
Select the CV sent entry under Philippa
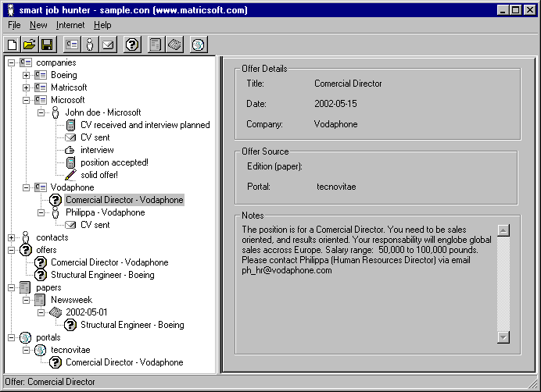tap(95, 225)
